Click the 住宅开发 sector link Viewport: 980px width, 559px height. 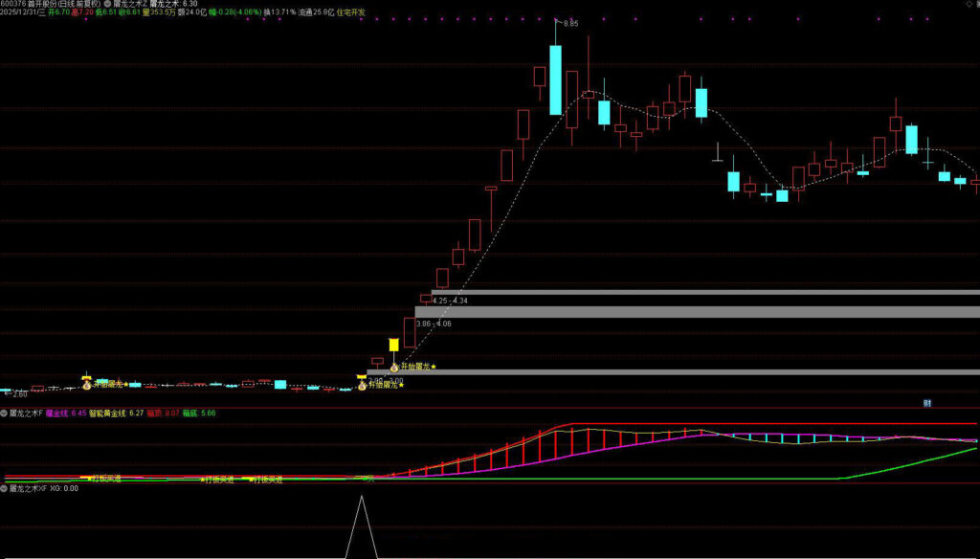click(350, 13)
